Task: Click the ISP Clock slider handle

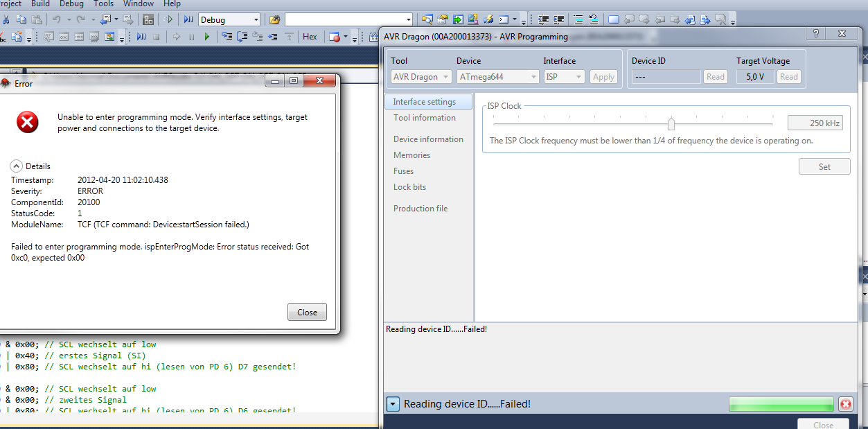Action: click(671, 123)
